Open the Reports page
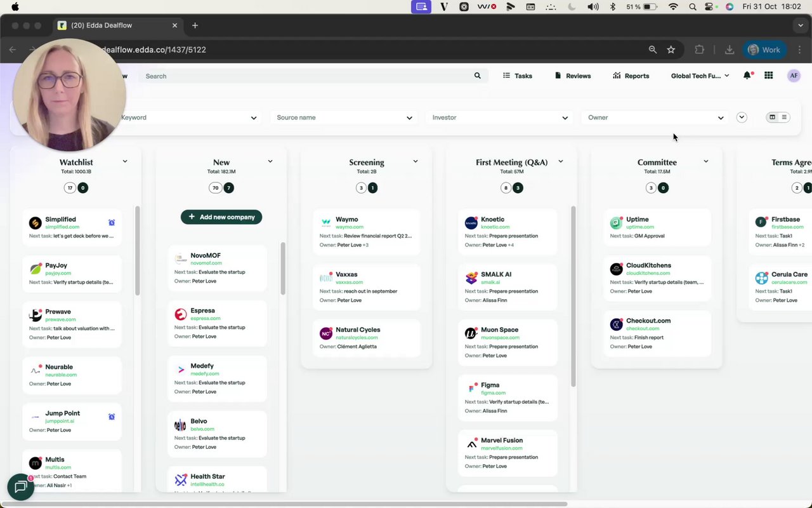Image resolution: width=812 pixels, height=508 pixels. [x=631, y=76]
